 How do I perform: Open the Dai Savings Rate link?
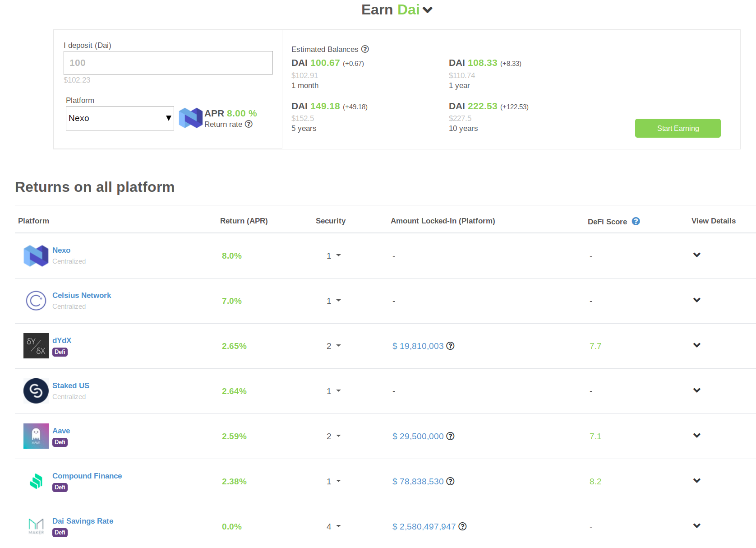pyautogui.click(x=83, y=521)
